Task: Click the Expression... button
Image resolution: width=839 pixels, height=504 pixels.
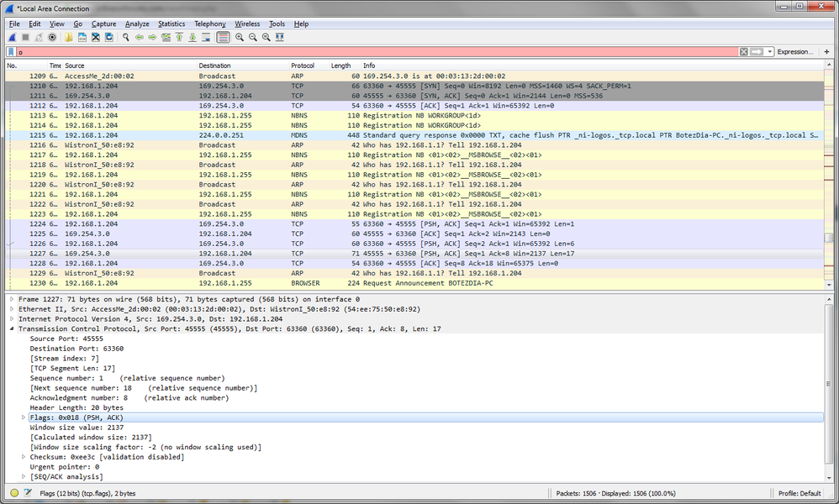Action: (x=795, y=52)
